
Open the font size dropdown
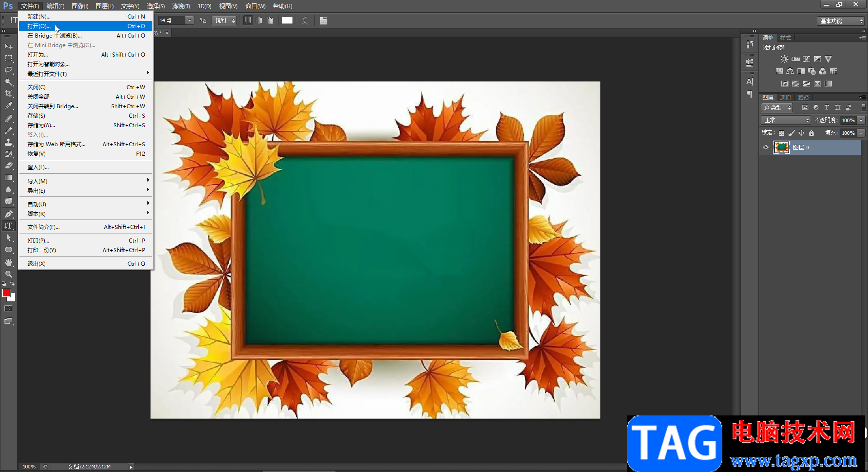click(190, 21)
